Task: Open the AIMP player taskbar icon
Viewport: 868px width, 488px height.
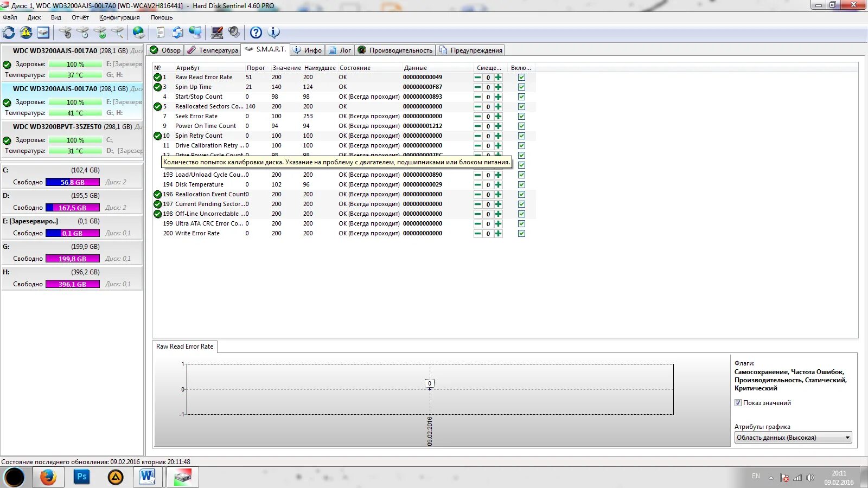Action: pyautogui.click(x=116, y=477)
